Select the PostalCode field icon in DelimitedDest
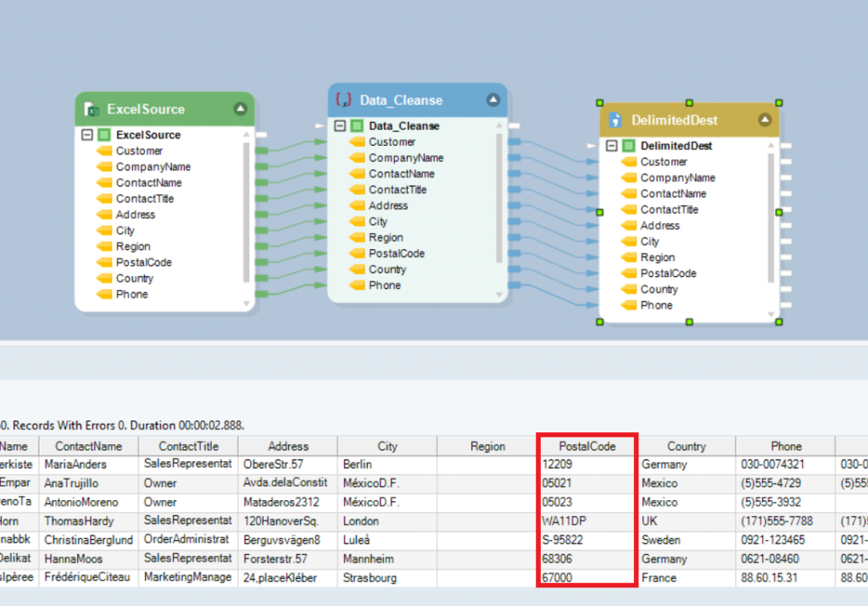 pyautogui.click(x=627, y=273)
